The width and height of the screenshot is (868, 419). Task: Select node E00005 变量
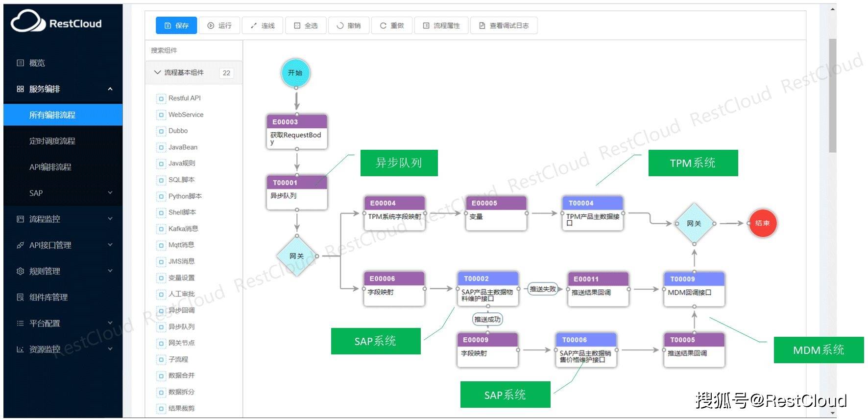(x=496, y=213)
